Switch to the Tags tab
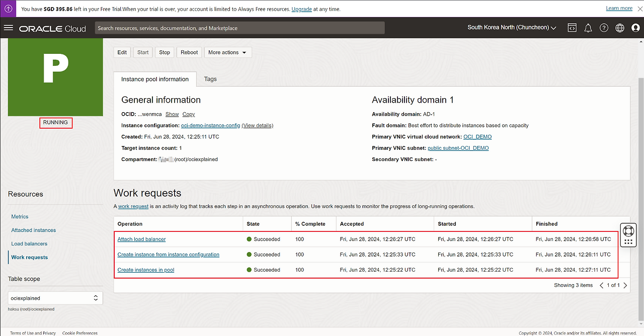644x336 pixels. tap(210, 79)
